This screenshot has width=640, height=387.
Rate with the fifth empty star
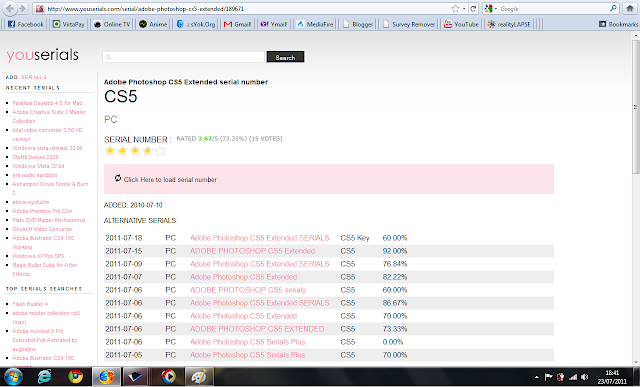160,151
